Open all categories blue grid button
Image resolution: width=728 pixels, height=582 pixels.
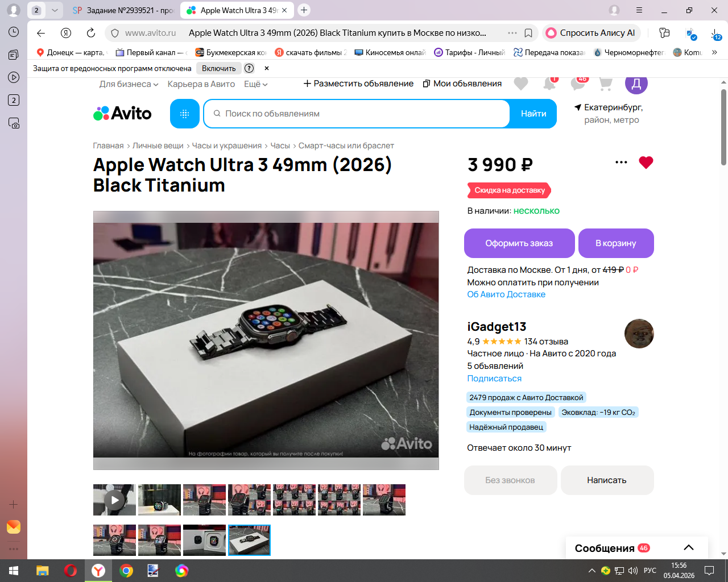(184, 114)
